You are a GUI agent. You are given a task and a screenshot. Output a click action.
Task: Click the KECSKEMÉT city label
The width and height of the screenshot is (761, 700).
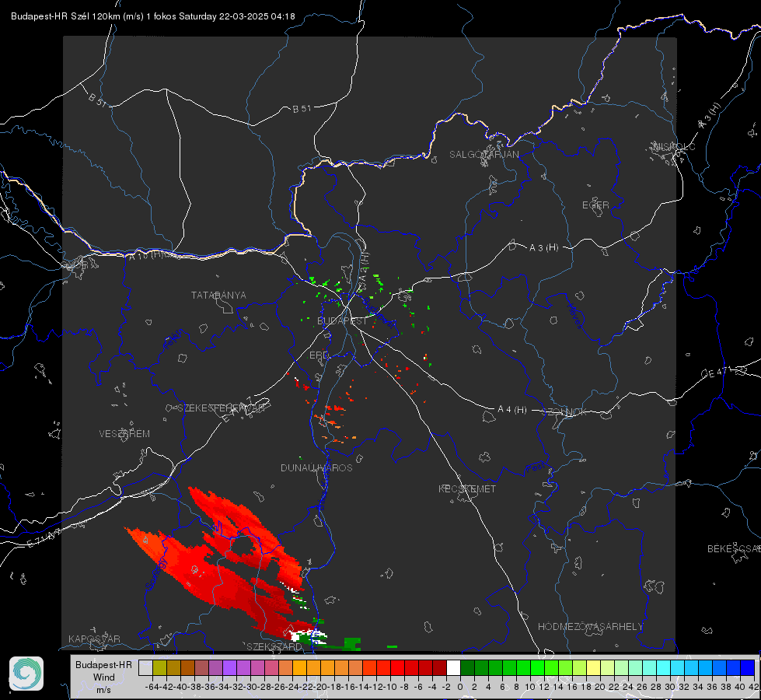pos(467,488)
